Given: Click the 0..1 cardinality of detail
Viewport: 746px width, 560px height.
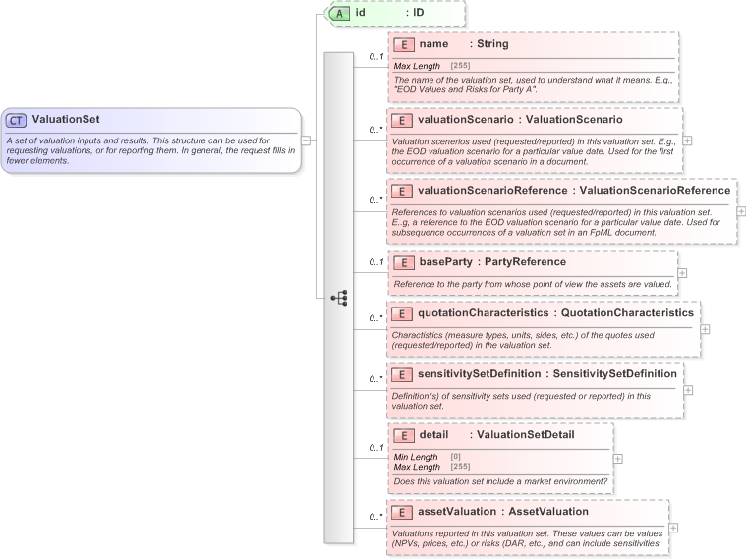Looking at the screenshot, I should click(x=376, y=448).
